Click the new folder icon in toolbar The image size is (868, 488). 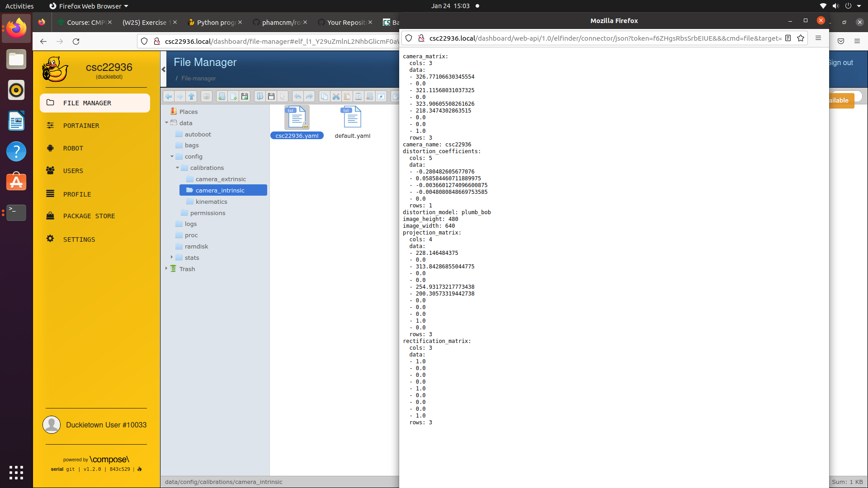222,96
